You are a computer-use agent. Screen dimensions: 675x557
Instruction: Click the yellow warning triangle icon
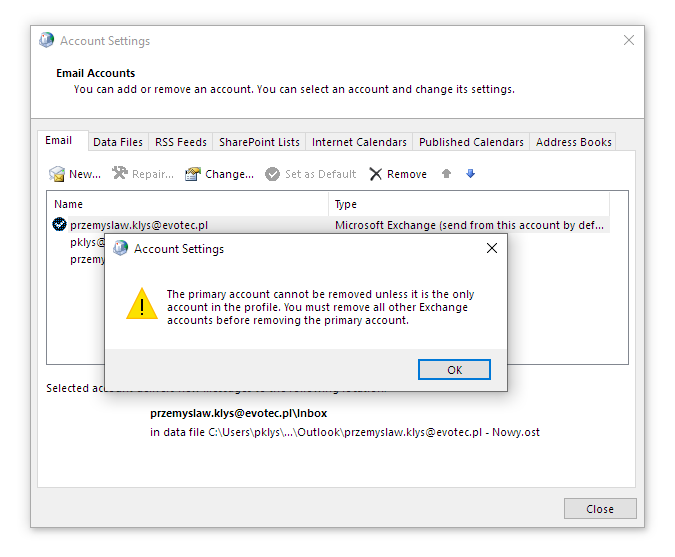pyautogui.click(x=142, y=304)
